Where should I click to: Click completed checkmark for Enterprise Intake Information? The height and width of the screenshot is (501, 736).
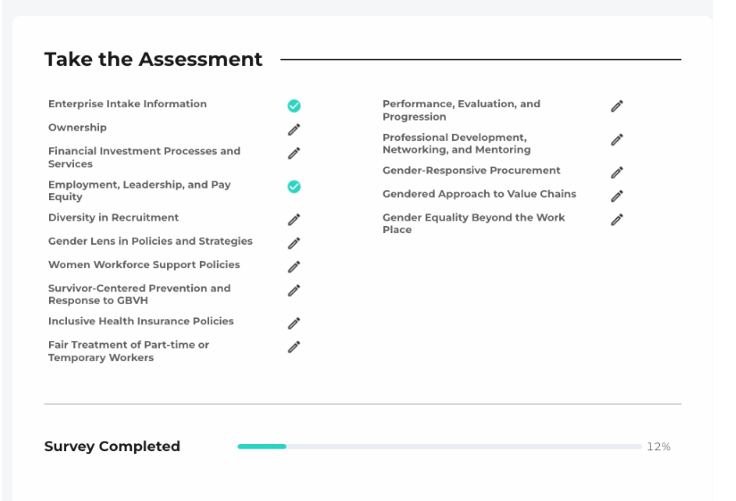pyautogui.click(x=294, y=106)
